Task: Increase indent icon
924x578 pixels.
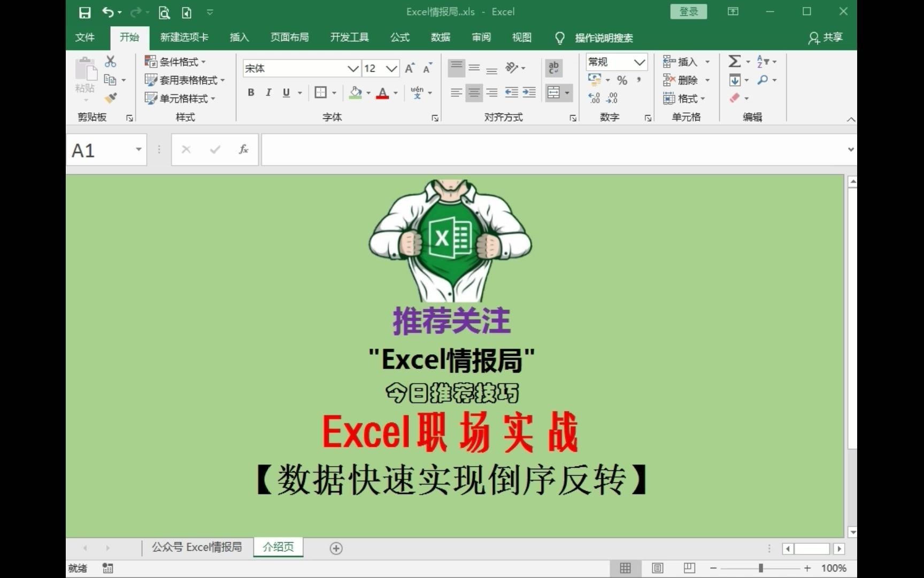Action: pos(529,93)
